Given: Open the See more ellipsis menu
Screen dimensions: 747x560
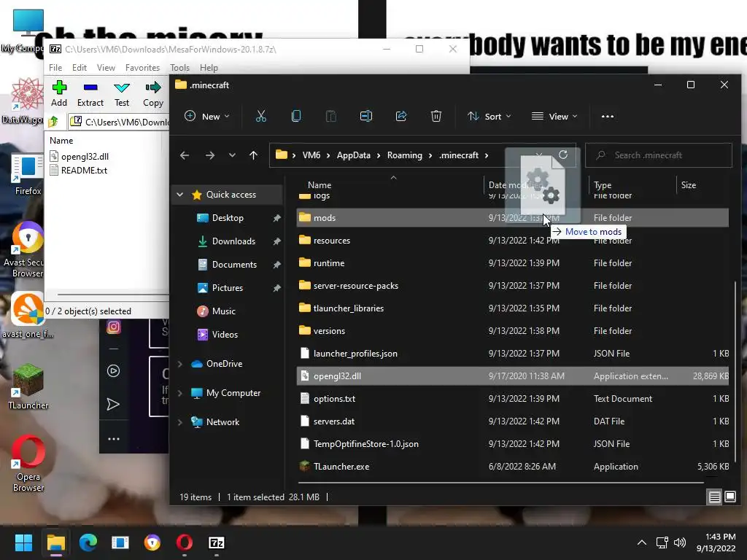Looking at the screenshot, I should point(608,116).
